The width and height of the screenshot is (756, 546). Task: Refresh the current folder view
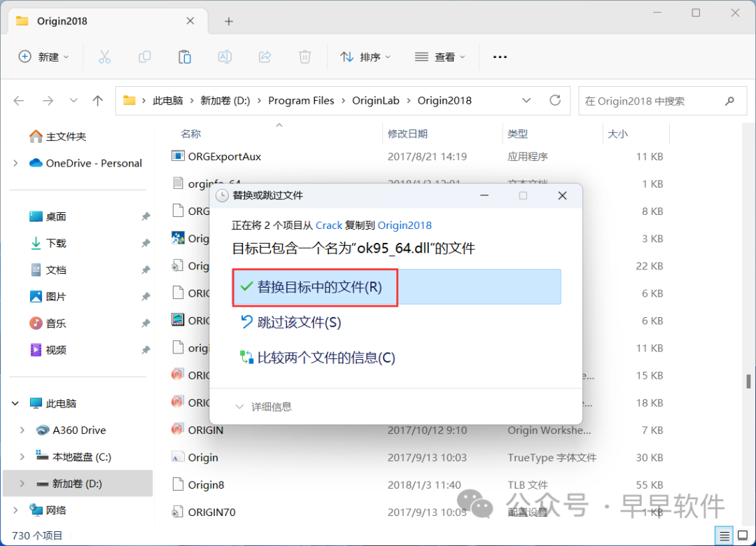(x=555, y=100)
